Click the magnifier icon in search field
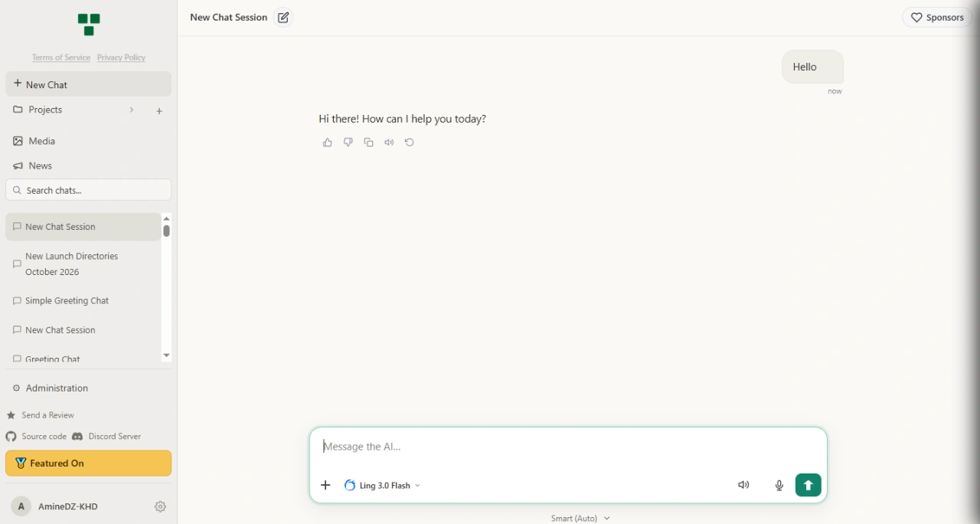Viewport: 980px width, 524px height. 18,190
